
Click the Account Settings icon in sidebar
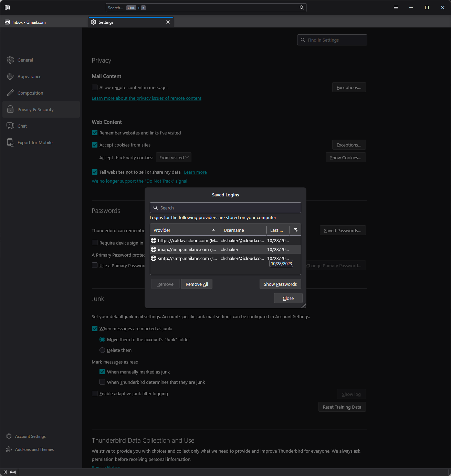tap(9, 436)
